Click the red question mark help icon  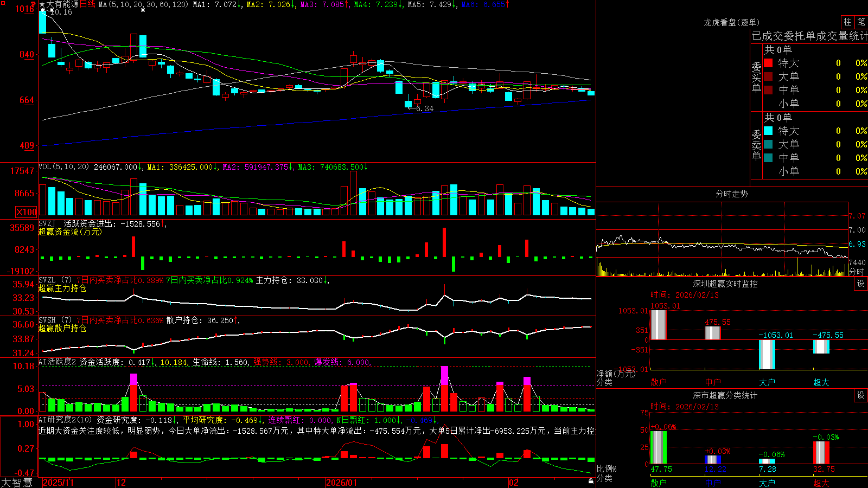(34, 4)
